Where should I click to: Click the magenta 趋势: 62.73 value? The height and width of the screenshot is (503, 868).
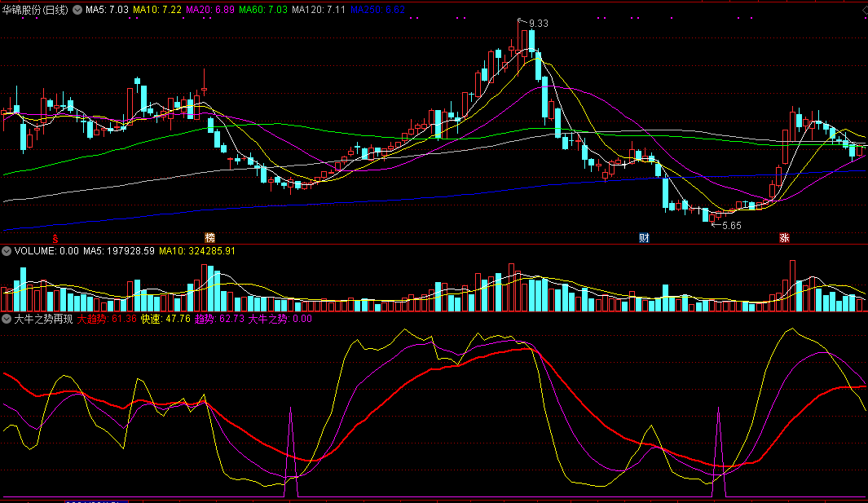219,319
